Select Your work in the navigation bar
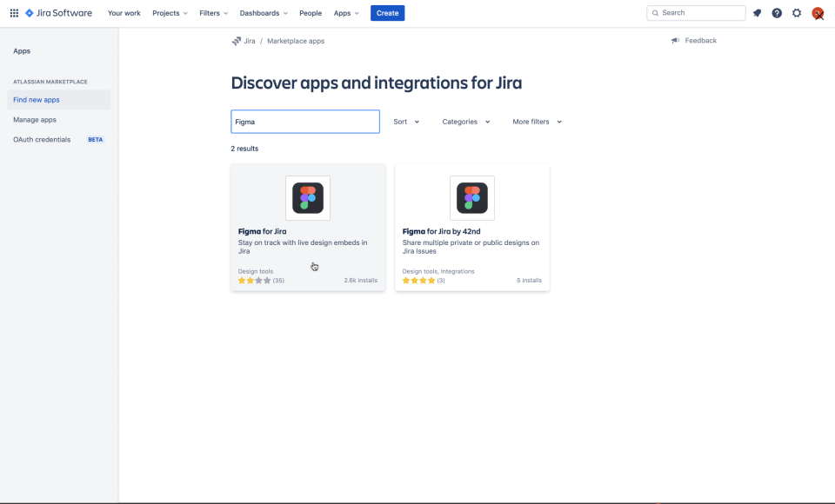This screenshot has width=835, height=504. pos(124,12)
